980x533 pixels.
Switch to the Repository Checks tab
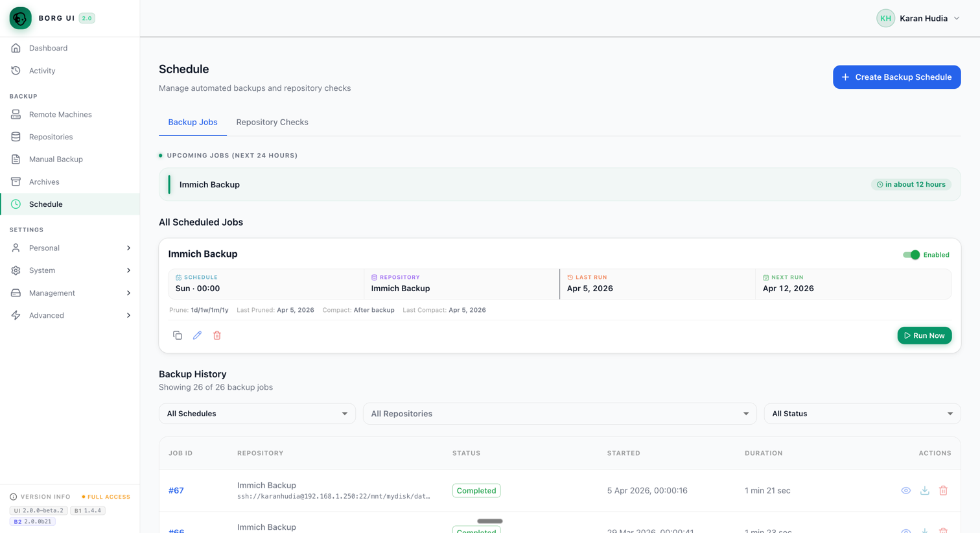272,122
